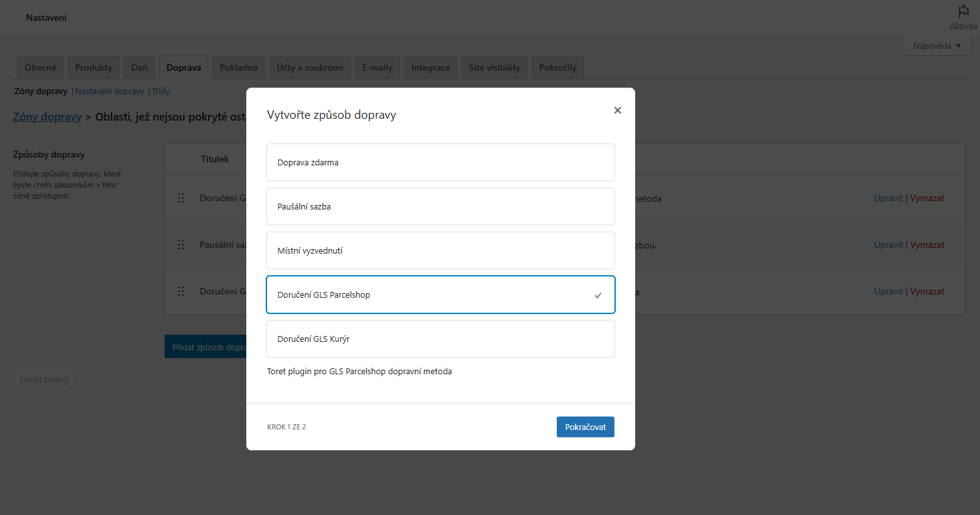Click Upravit in first shipping method row

click(888, 198)
